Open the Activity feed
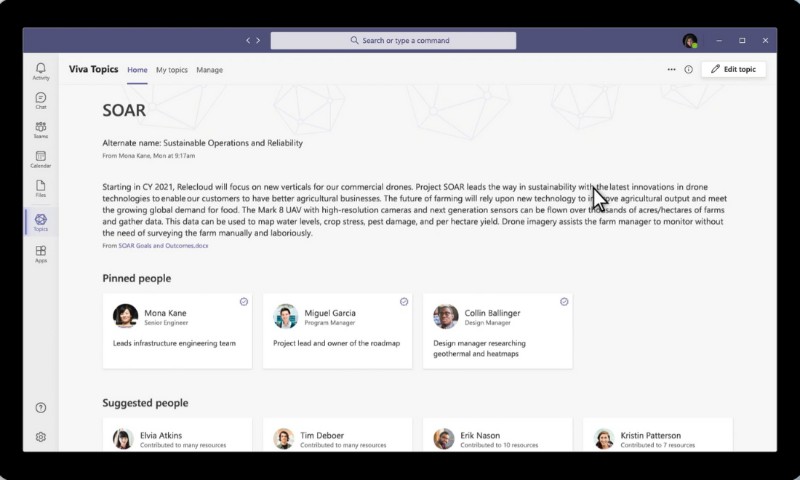 click(41, 71)
